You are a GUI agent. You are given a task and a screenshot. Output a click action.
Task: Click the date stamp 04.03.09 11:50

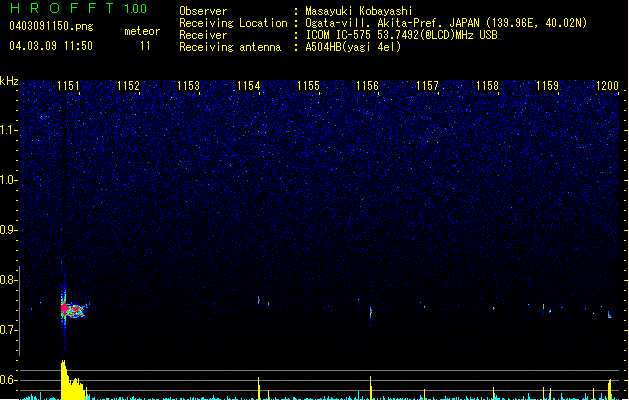point(51,46)
